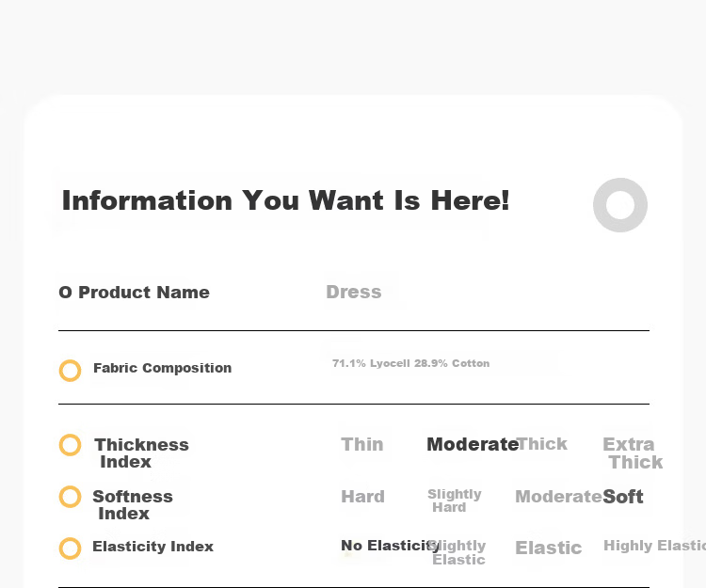Click '71.1% Lyocell 28.9% Cotton' text
The width and height of the screenshot is (706, 588).
click(x=411, y=363)
